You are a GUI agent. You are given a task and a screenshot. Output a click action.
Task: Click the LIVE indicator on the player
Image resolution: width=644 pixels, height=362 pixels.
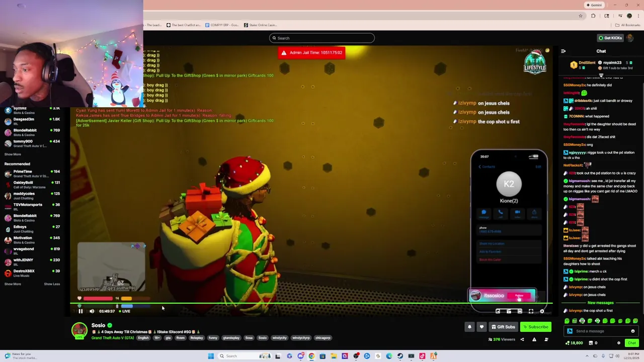coord(124,311)
